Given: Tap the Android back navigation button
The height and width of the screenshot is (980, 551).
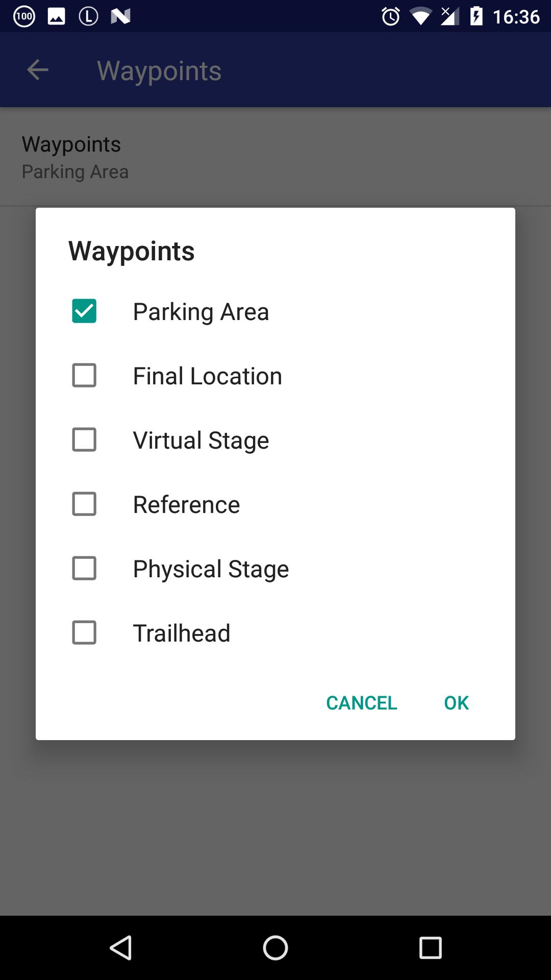Looking at the screenshot, I should 121,948.
